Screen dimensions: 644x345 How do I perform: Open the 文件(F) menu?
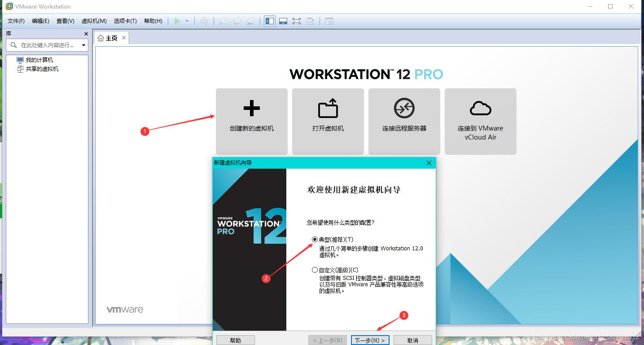[16, 21]
